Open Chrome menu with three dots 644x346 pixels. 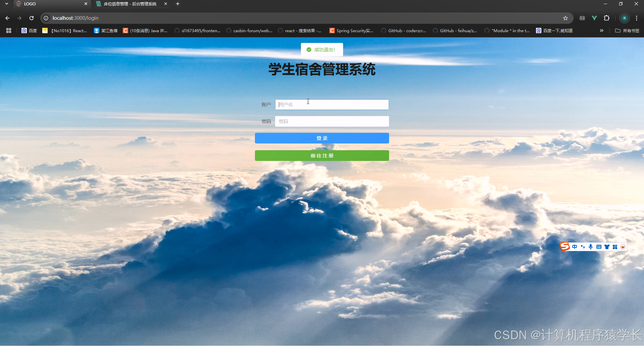pos(636,18)
